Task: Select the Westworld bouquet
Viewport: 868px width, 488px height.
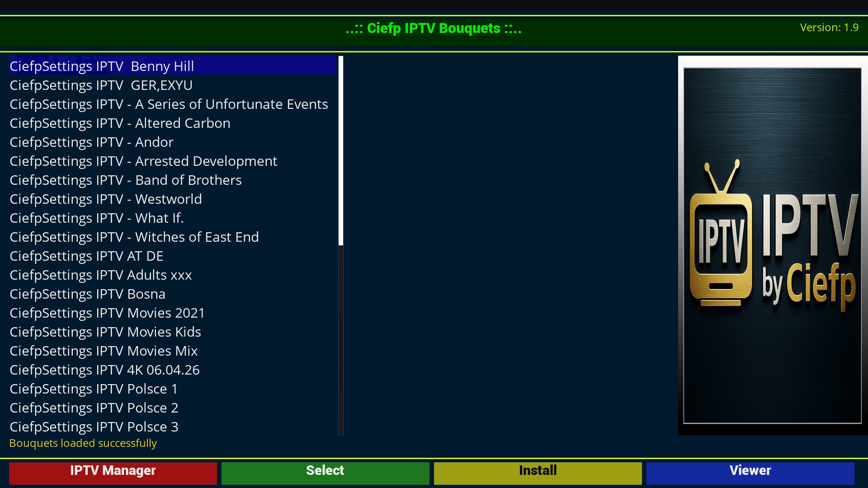Action: coord(172,199)
